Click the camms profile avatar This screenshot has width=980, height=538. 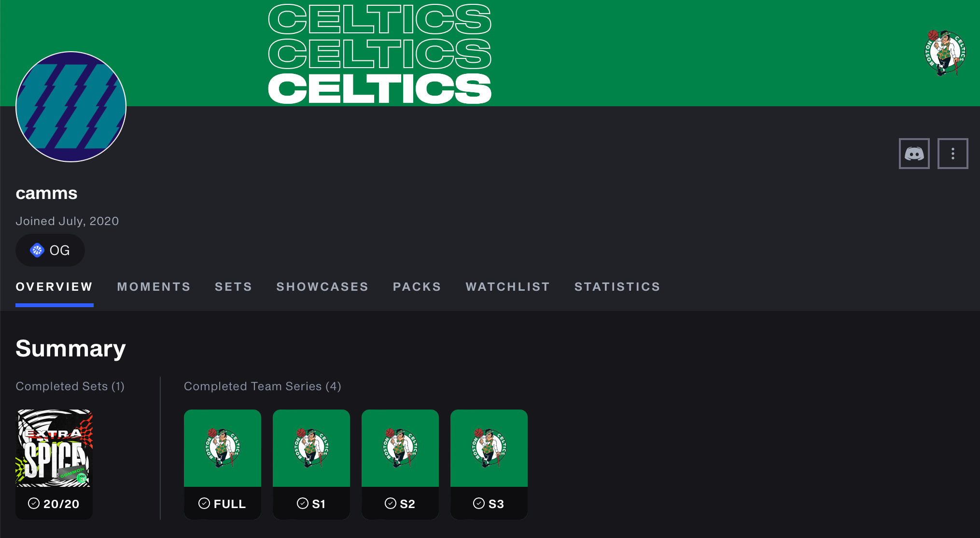click(71, 107)
